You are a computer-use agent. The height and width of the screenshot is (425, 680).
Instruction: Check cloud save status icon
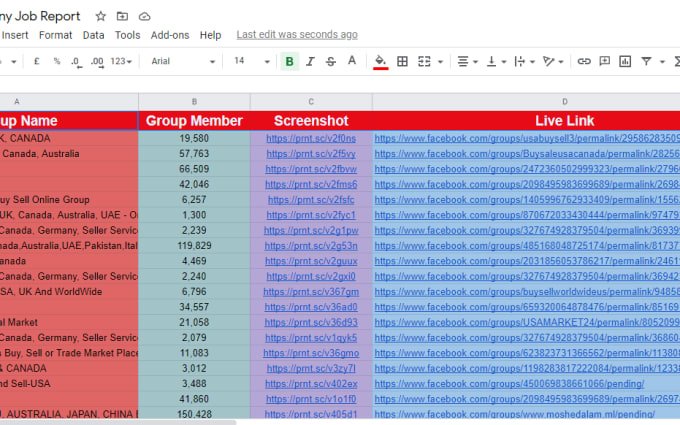tap(144, 16)
